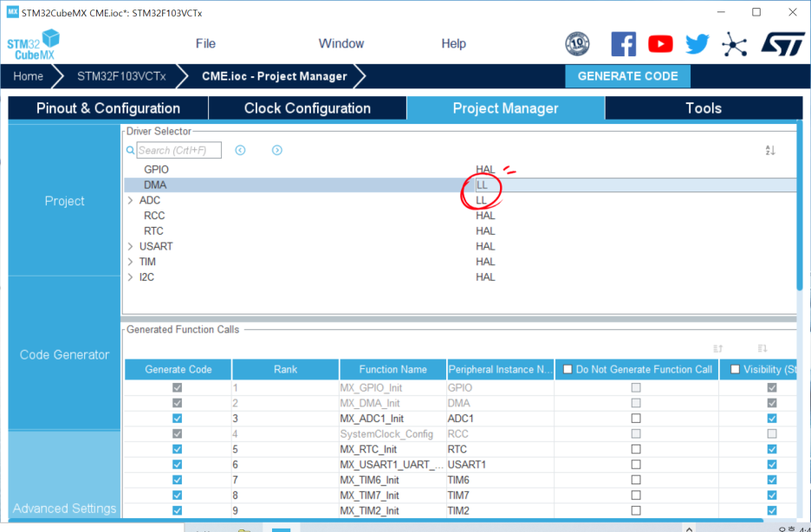Viewport: 811px width, 532px height.
Task: Expand the I2C driver tree node
Action: click(x=130, y=277)
